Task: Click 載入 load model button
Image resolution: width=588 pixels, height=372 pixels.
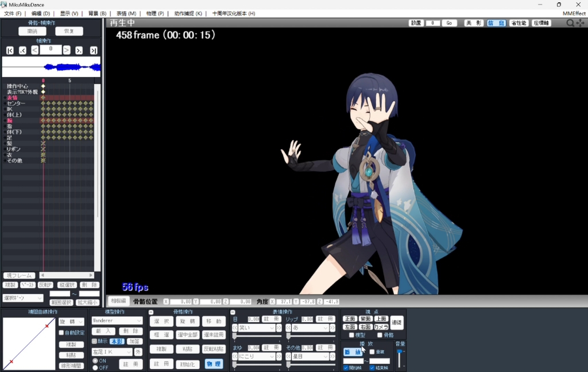Action: coord(103,331)
